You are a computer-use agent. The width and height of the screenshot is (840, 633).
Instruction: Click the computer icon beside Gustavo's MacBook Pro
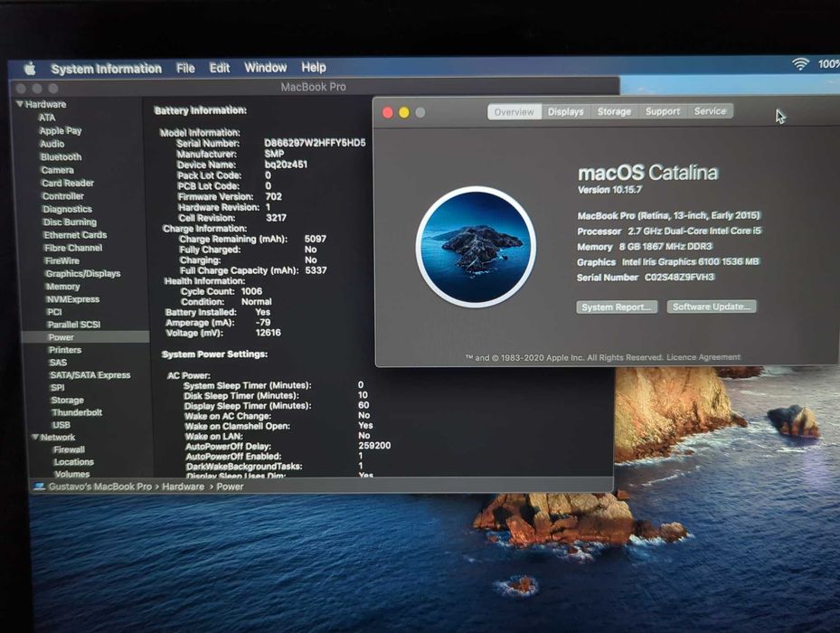39,487
